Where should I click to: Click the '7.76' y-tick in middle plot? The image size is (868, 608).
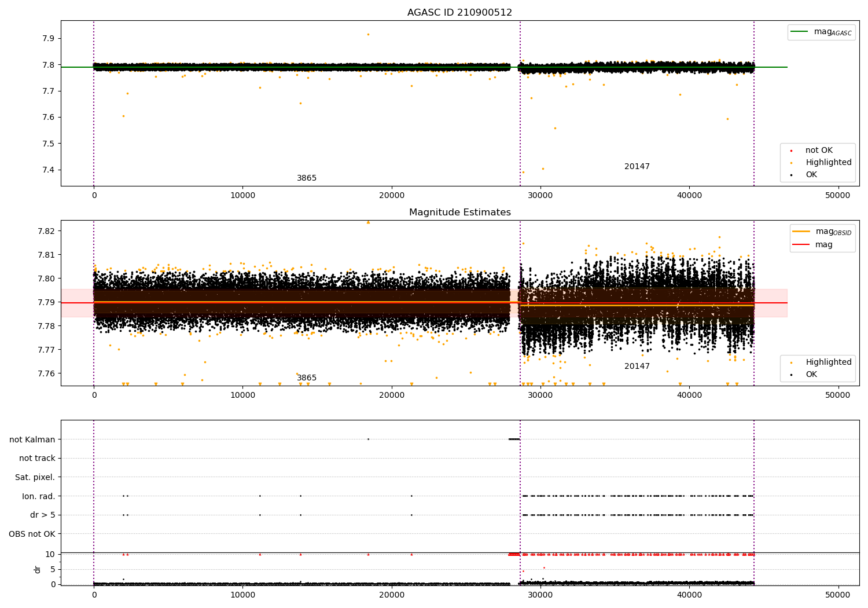coord(46,373)
